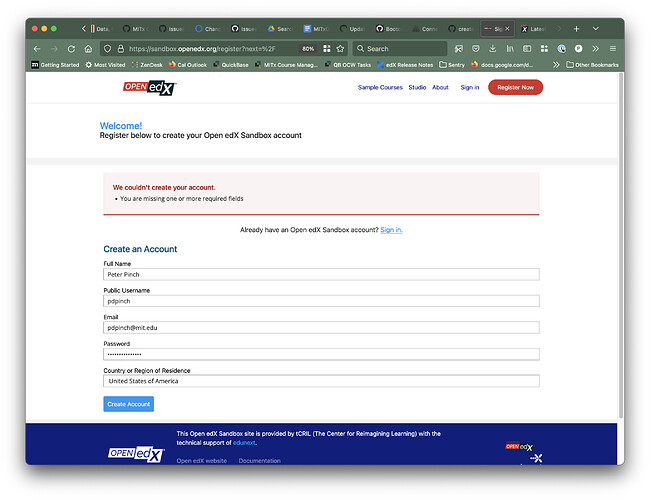List all tabs with the dropdown arrow

595,29
